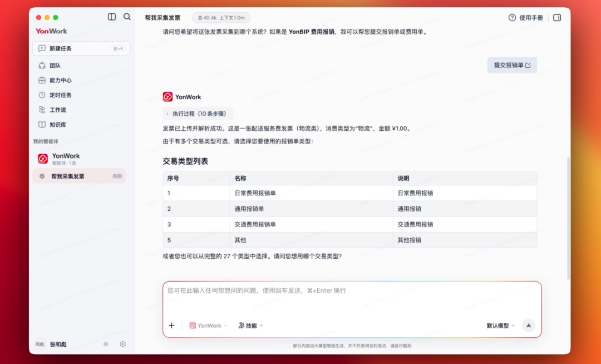Click the 帮我采集发票 title in header
The height and width of the screenshot is (364, 601).
162,18
